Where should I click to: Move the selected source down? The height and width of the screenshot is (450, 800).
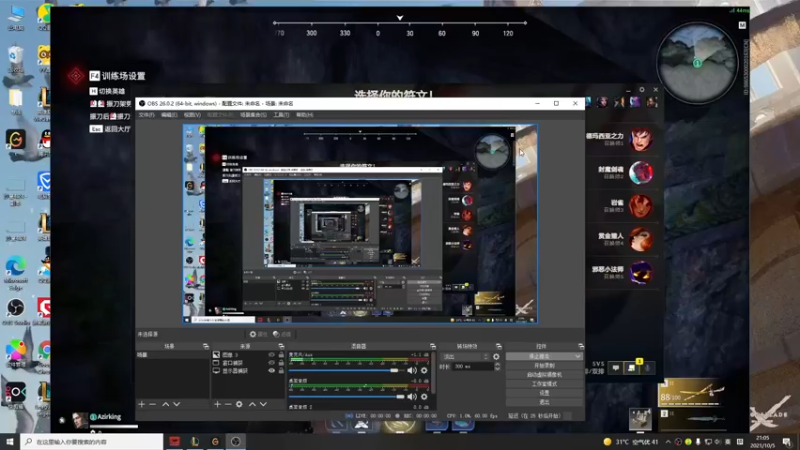coord(263,404)
